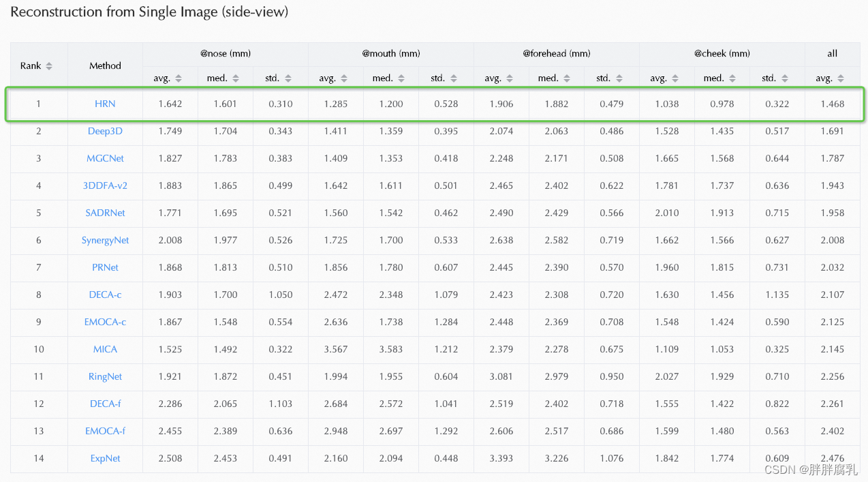Click sort arrows beside @cheek std.
Image resolution: width=868 pixels, height=482 pixels.
(785, 78)
